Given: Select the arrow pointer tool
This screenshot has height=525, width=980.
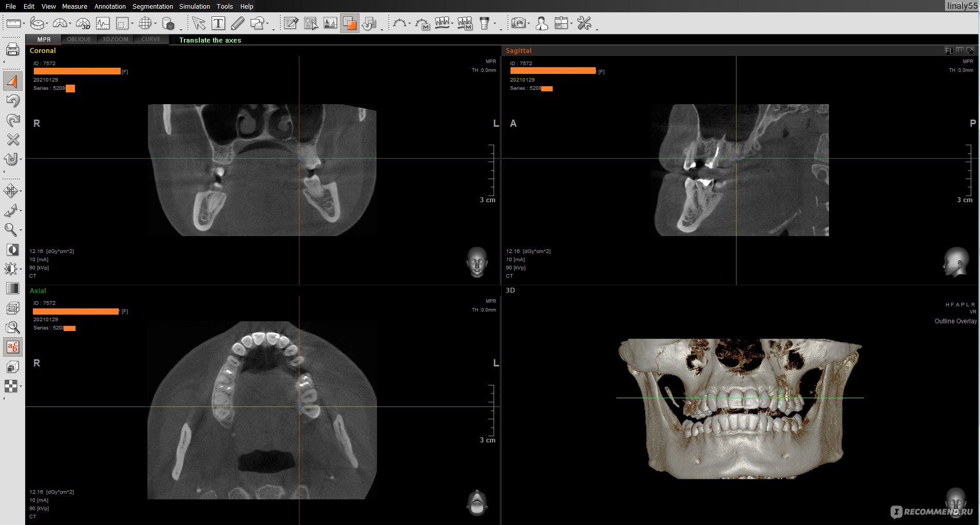Looking at the screenshot, I should [x=199, y=23].
